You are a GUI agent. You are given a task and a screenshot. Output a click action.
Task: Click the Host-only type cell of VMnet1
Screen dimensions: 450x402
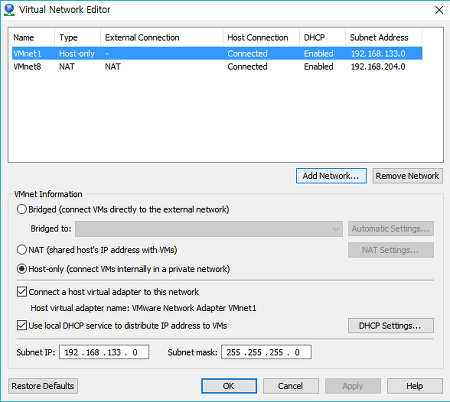[x=77, y=53]
